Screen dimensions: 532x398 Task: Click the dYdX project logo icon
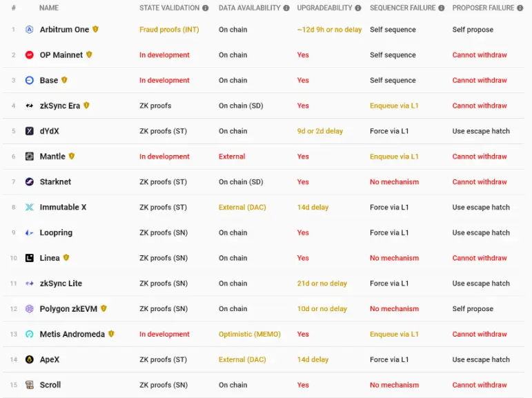tap(30, 131)
